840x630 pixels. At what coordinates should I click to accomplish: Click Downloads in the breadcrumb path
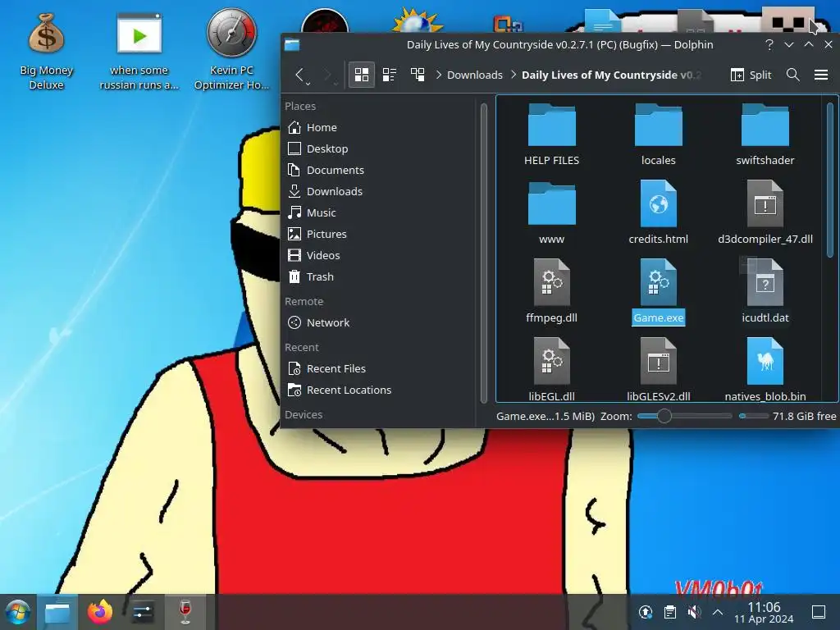pyautogui.click(x=475, y=75)
